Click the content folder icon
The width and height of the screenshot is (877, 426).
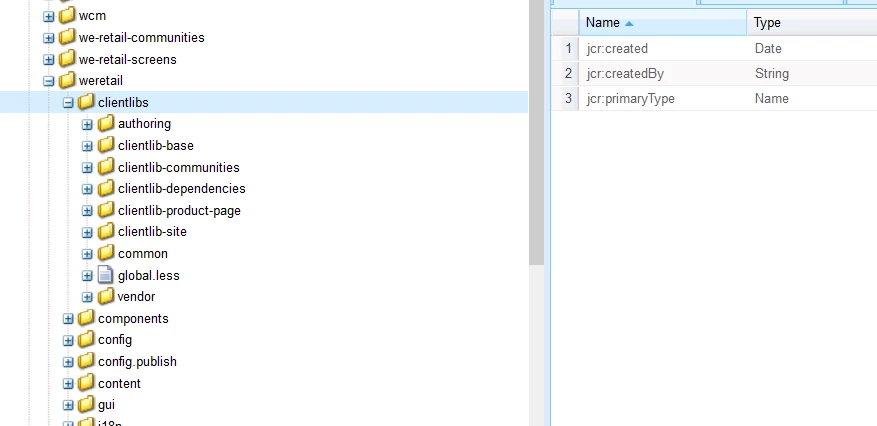[86, 382]
